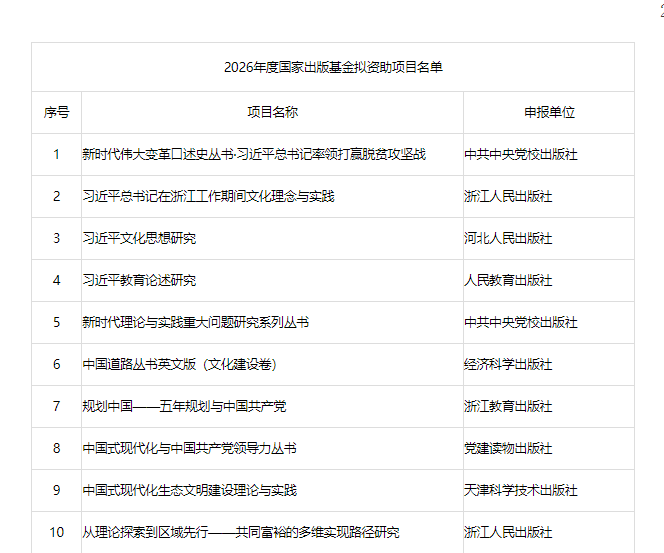Click publisher '浙江教育出版社'
This screenshot has width=664, height=553.
pyautogui.click(x=508, y=406)
